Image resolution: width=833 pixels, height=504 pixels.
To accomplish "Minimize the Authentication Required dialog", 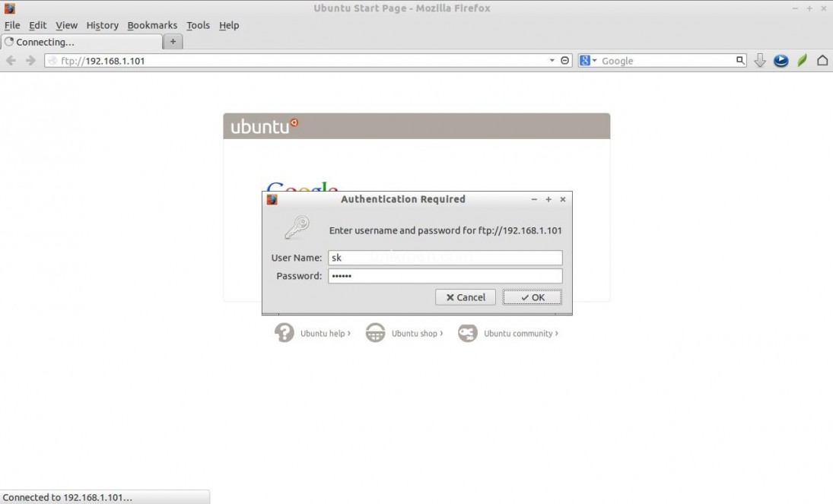I will 534,199.
